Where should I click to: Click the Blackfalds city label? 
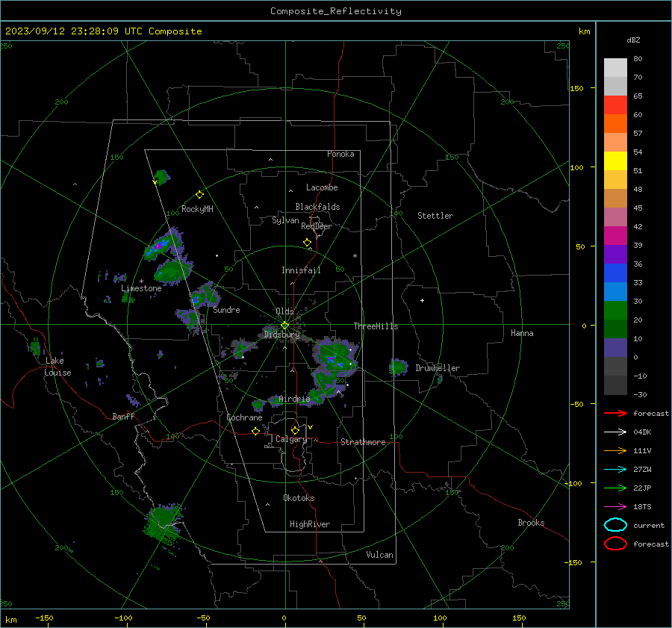pyautogui.click(x=317, y=207)
